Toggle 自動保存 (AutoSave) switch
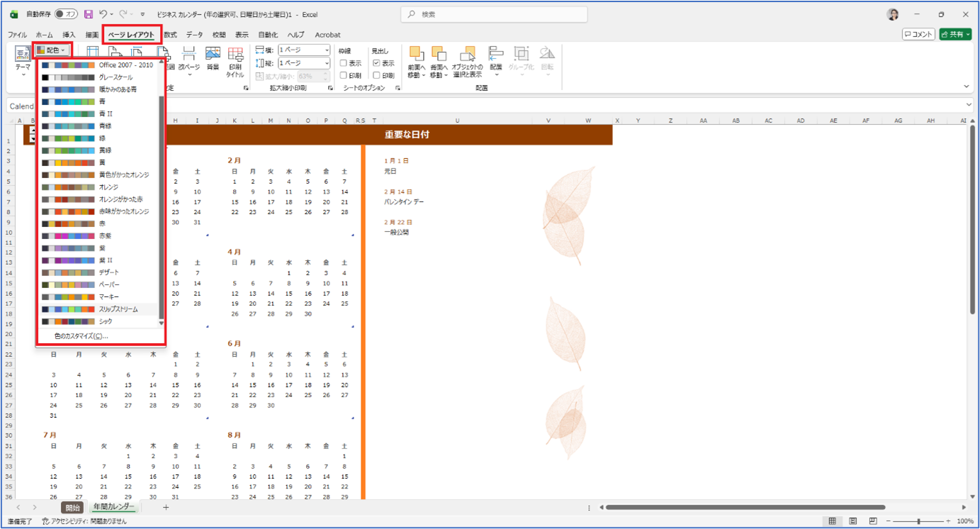980x529 pixels. tap(66, 14)
